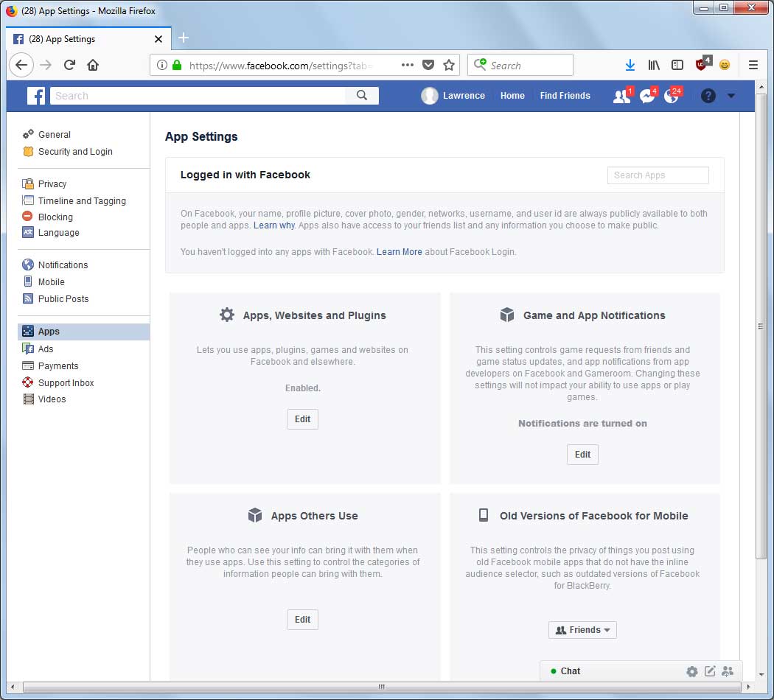Click the uBlock Origin extension icon
The height and width of the screenshot is (700, 774).
702,64
